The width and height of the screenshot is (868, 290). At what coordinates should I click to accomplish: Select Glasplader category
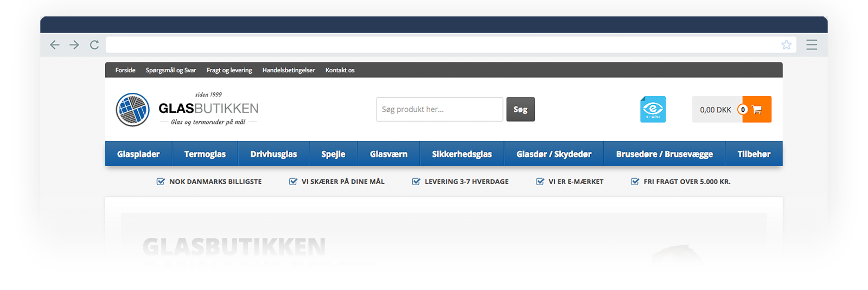(x=138, y=154)
